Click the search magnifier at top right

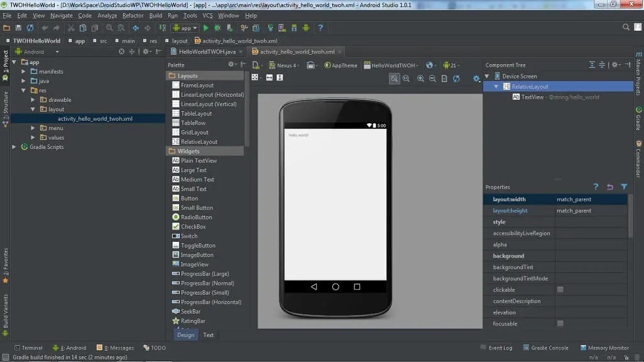coord(626,28)
